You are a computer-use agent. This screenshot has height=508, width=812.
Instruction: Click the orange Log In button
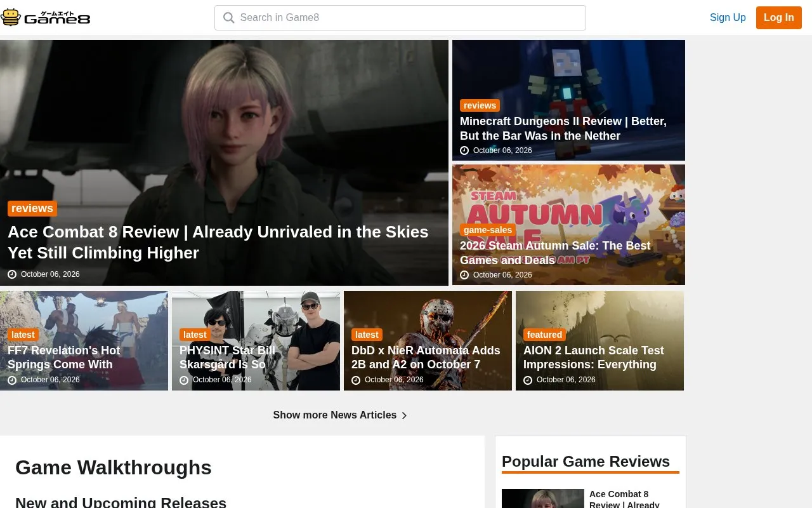[779, 18]
